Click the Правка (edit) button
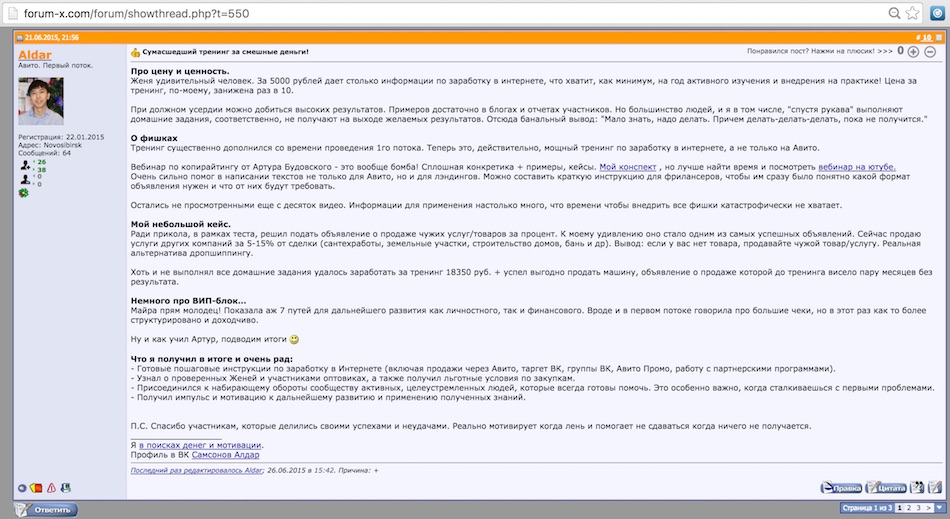 (x=841, y=487)
